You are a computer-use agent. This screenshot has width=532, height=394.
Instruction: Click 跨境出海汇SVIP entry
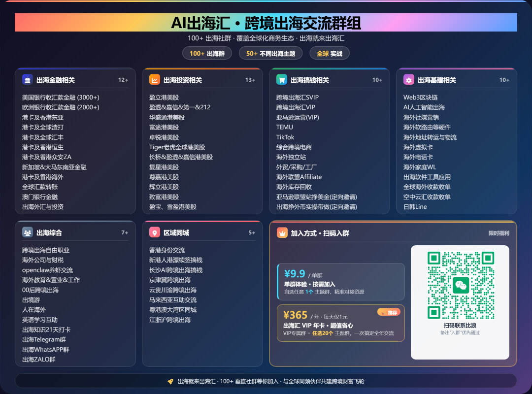click(298, 98)
